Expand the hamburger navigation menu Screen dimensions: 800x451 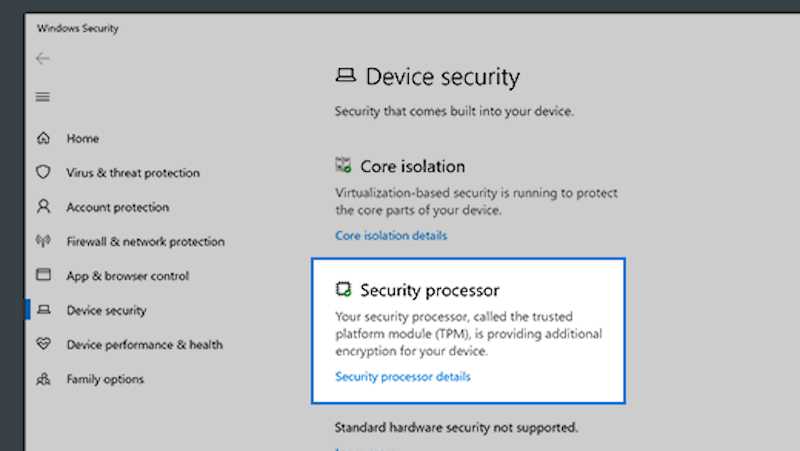pos(42,97)
